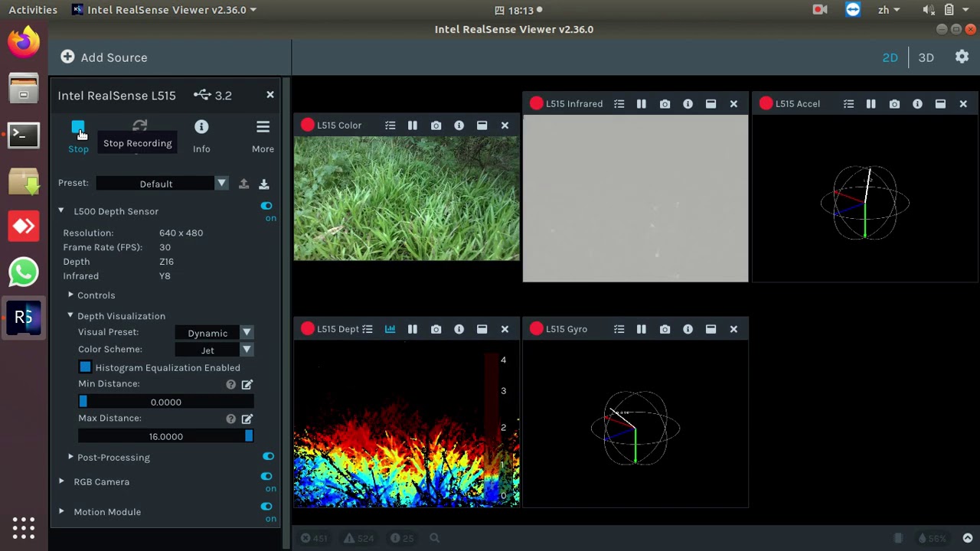Open metadata list on L515 Color stream
Screen dimensions: 980x551
coord(390,126)
